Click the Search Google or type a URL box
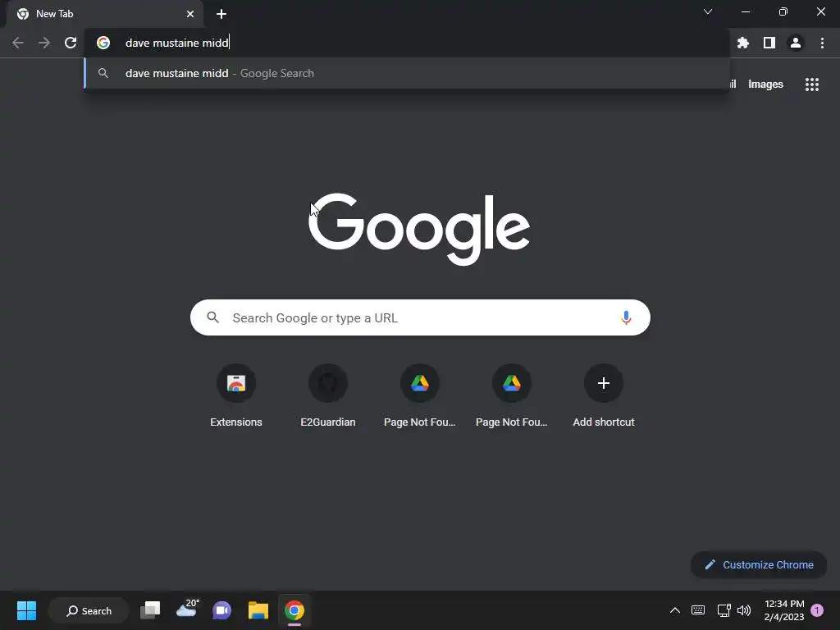 [420, 317]
